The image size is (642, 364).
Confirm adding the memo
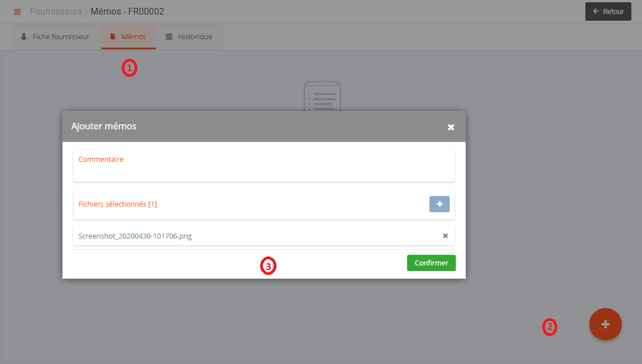pyautogui.click(x=431, y=263)
